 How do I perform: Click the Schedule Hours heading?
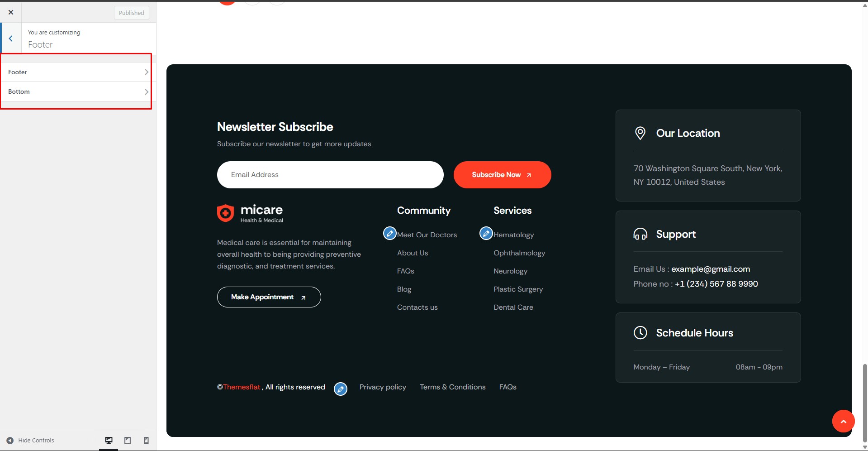695,333
